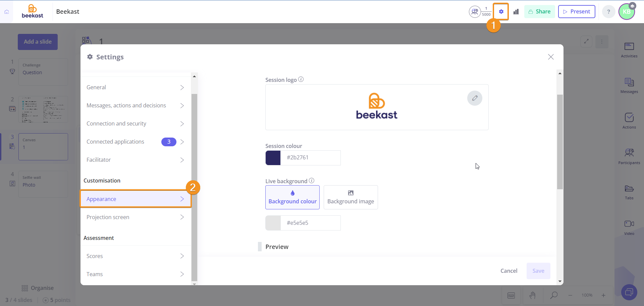The width and height of the screenshot is (644, 306).
Task: Select slide 1 Challenge Question thumbnail
Action: coord(43,72)
